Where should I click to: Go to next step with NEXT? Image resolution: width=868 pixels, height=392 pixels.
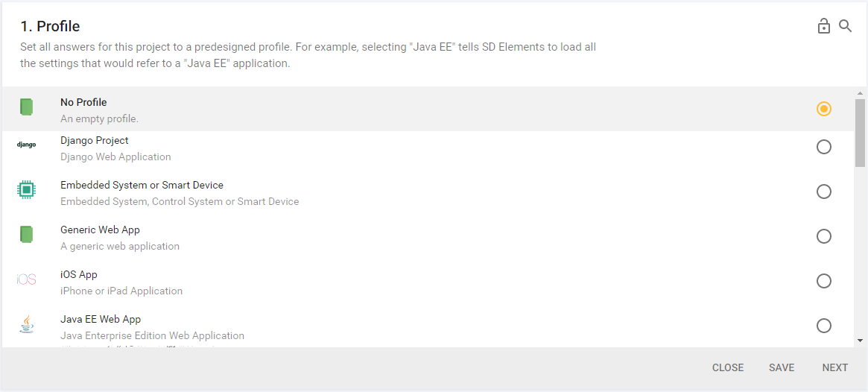coord(834,367)
